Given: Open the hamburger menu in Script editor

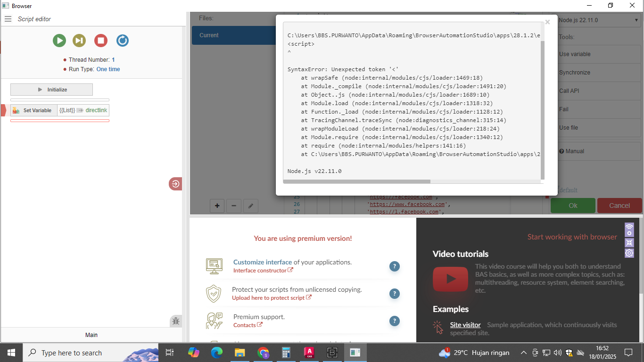Looking at the screenshot, I should pyautogui.click(x=8, y=19).
